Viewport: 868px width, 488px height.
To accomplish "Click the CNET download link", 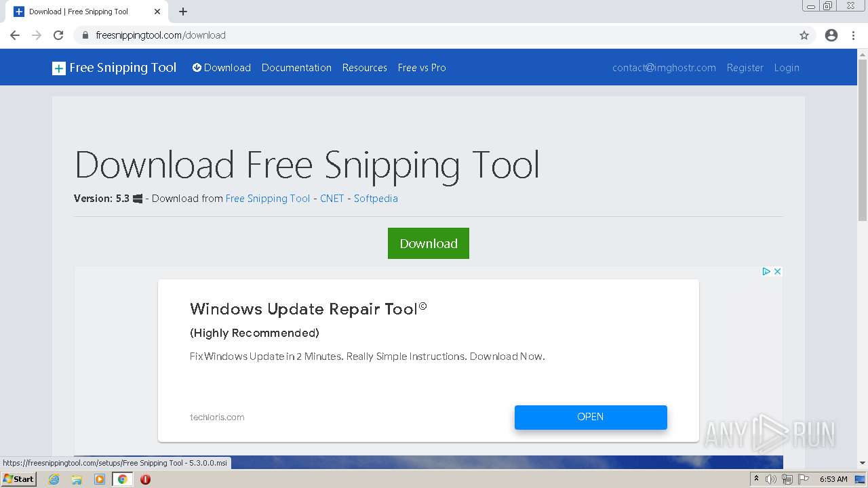I will pos(332,199).
